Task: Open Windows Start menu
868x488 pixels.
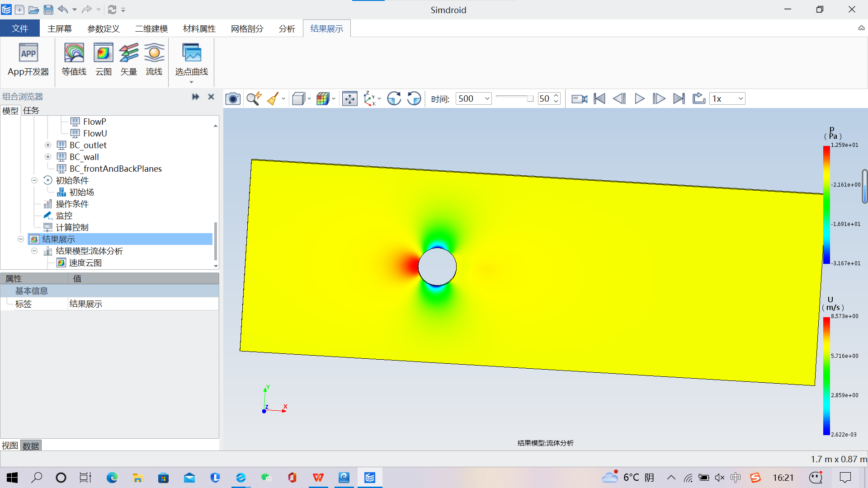Action: pyautogui.click(x=12, y=478)
